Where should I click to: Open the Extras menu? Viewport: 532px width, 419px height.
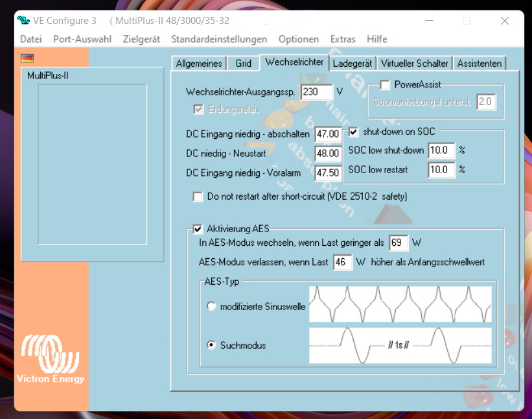coord(343,39)
